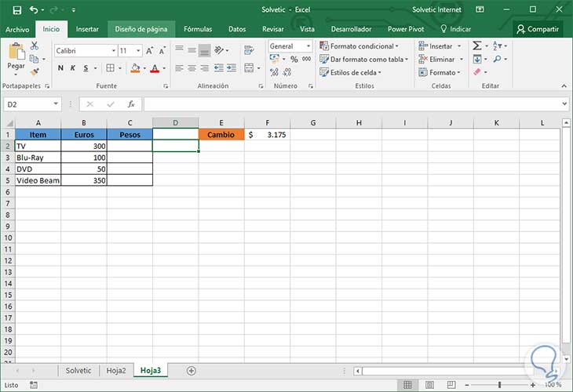Open the Archivo menu
Image resolution: width=573 pixels, height=392 pixels.
pos(17,29)
